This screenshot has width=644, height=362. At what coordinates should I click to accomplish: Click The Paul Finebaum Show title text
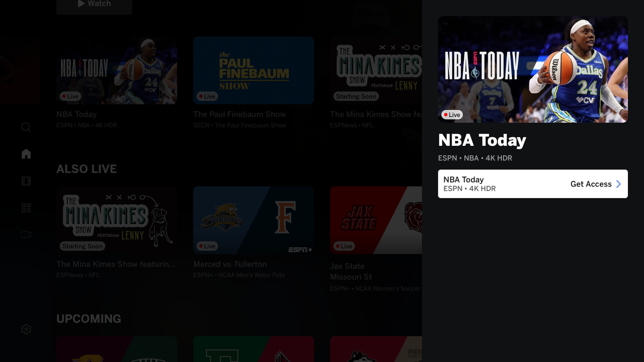(x=239, y=115)
